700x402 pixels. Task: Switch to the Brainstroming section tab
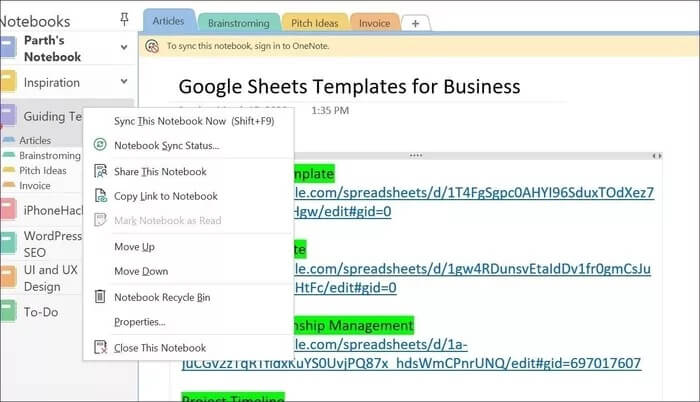(239, 23)
